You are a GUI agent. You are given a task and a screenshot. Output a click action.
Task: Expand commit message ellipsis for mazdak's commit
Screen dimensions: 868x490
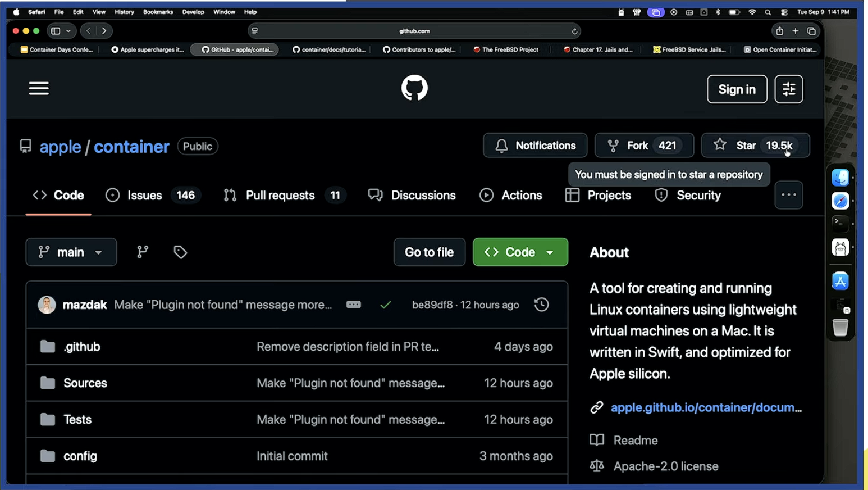tap(354, 305)
